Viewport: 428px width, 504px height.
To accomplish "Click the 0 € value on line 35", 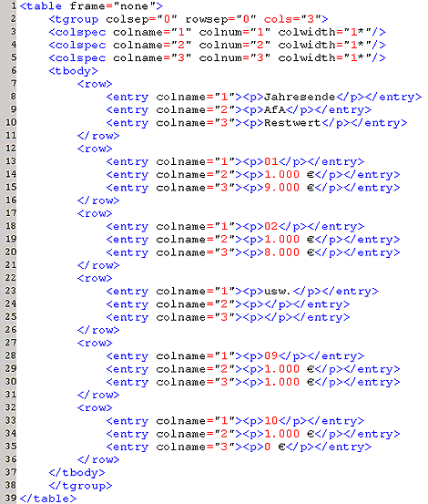I will (x=274, y=447).
